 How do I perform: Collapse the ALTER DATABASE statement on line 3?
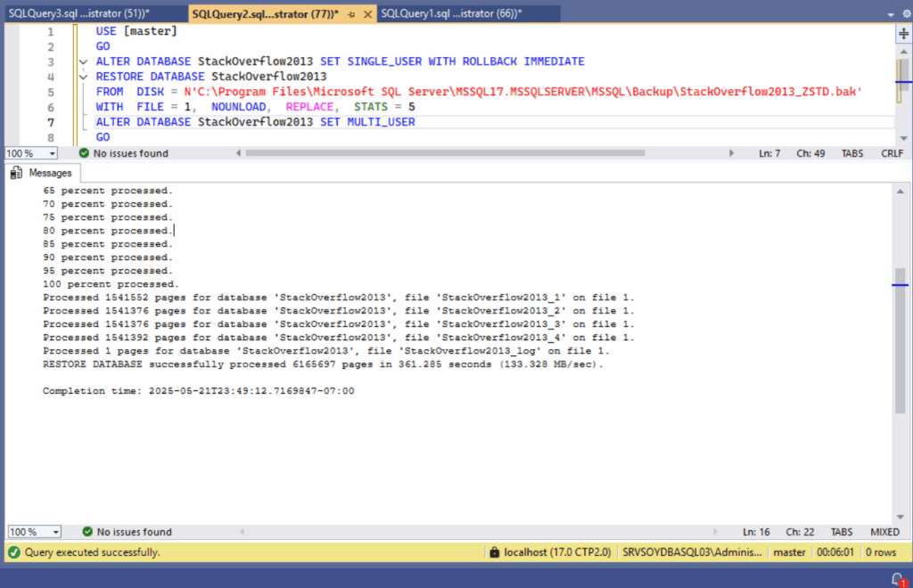pos(83,61)
